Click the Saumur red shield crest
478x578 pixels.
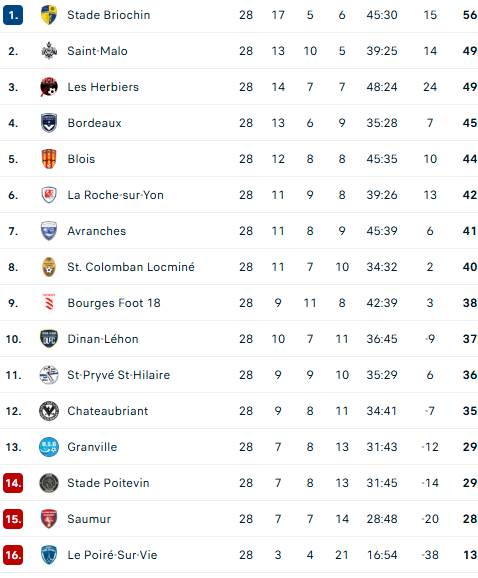pyautogui.click(x=49, y=519)
